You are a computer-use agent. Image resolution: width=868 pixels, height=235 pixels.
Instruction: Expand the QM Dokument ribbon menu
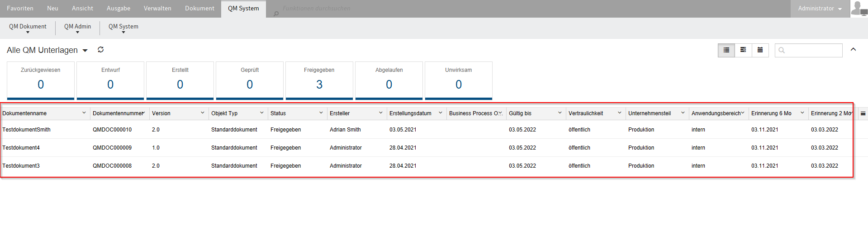point(28,28)
